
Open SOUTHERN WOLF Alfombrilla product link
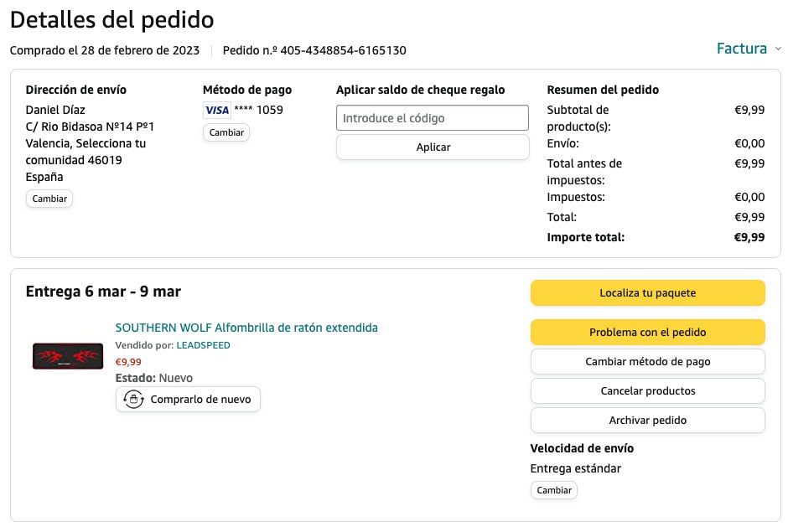coord(246,328)
